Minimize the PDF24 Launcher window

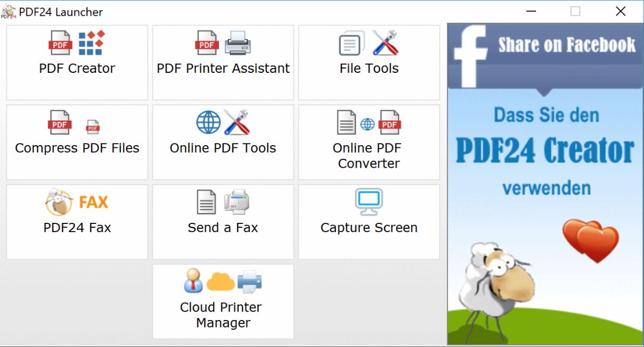point(531,11)
